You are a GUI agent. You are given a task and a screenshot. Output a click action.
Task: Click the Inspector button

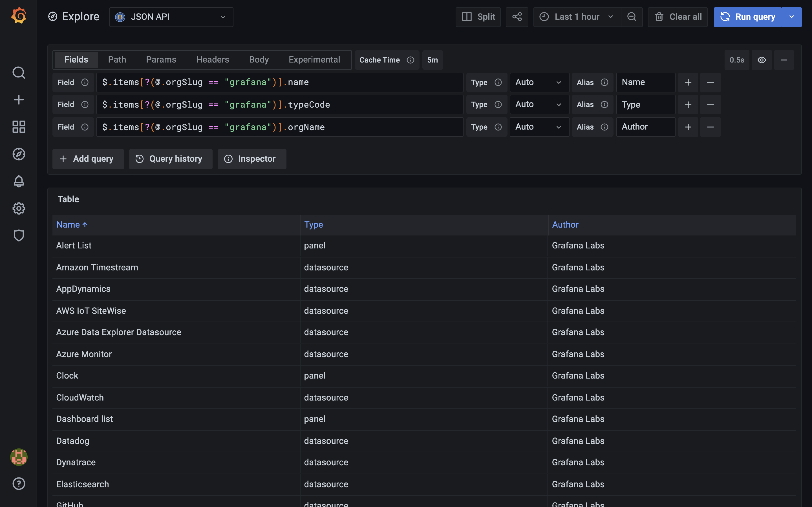point(252,159)
